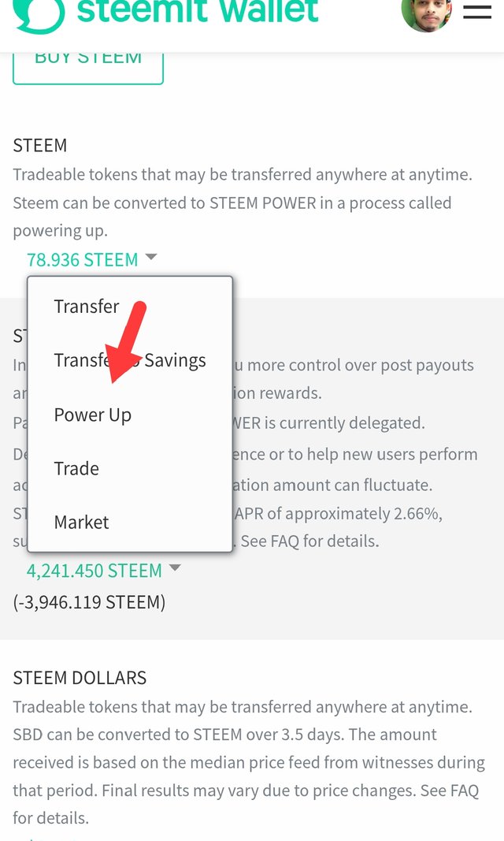Click the caret arrow beside 78.936 STEEM

(x=151, y=257)
